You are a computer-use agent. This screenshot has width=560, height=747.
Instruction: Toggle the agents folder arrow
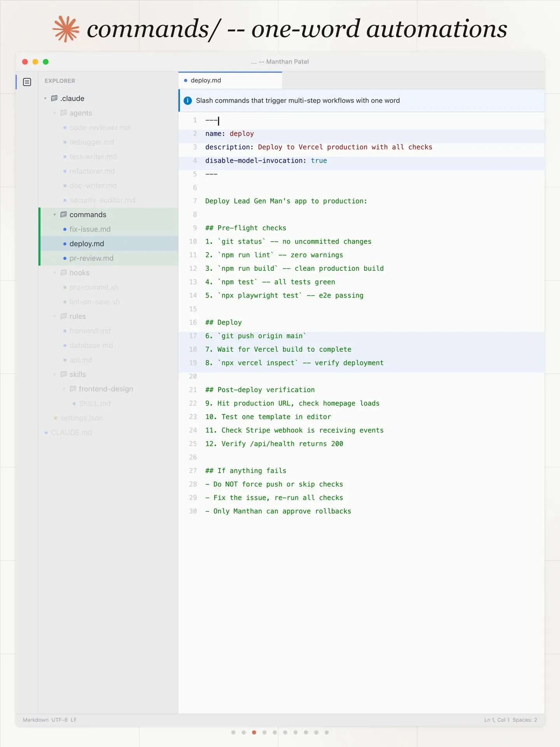pyautogui.click(x=55, y=113)
